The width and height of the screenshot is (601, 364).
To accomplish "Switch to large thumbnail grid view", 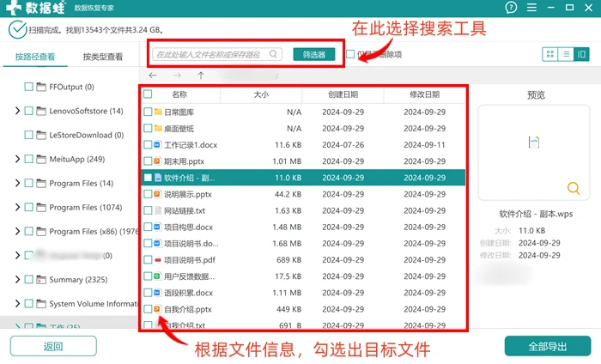I will coord(550,54).
